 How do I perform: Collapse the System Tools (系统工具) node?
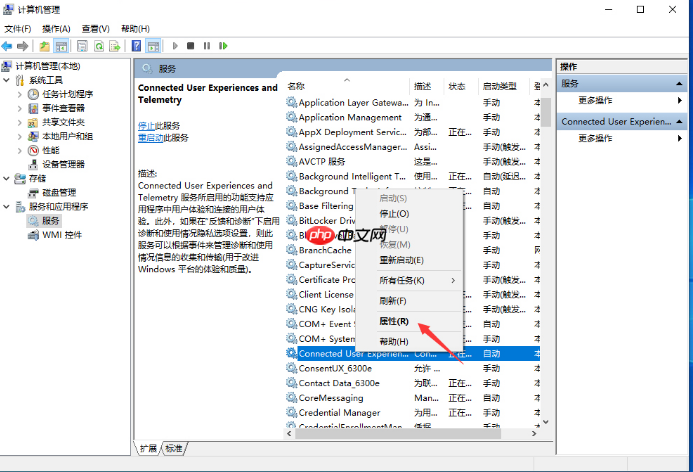tap(6, 80)
